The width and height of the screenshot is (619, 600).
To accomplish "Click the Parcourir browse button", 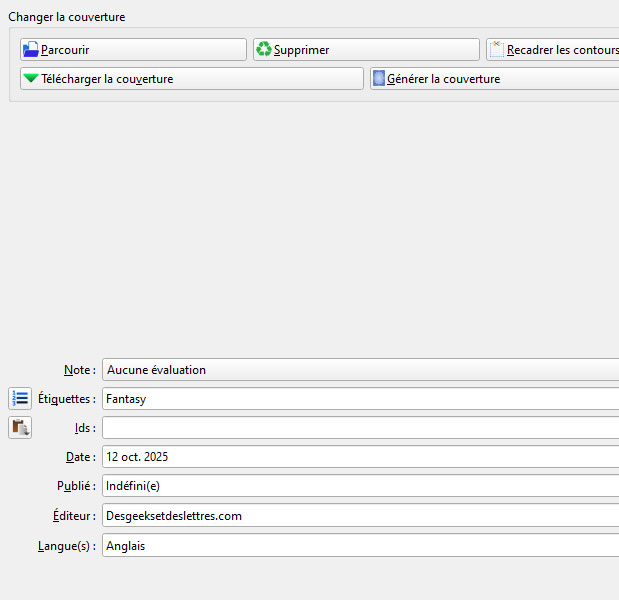I will pyautogui.click(x=133, y=50).
